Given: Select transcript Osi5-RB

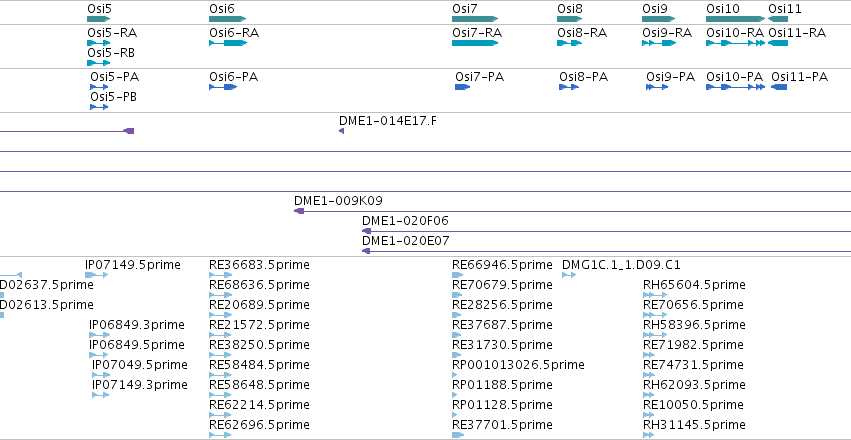Looking at the screenshot, I should [x=99, y=63].
